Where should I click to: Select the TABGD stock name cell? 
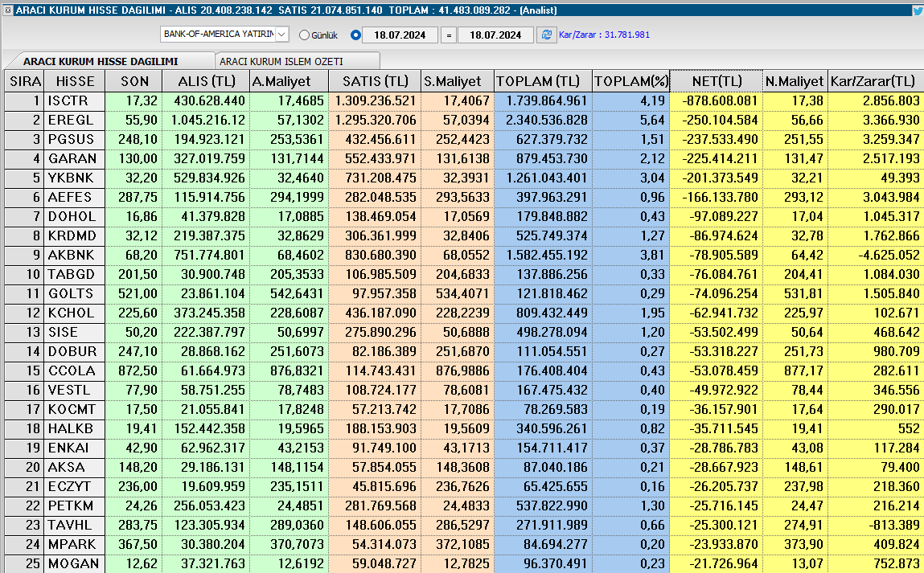(75, 274)
